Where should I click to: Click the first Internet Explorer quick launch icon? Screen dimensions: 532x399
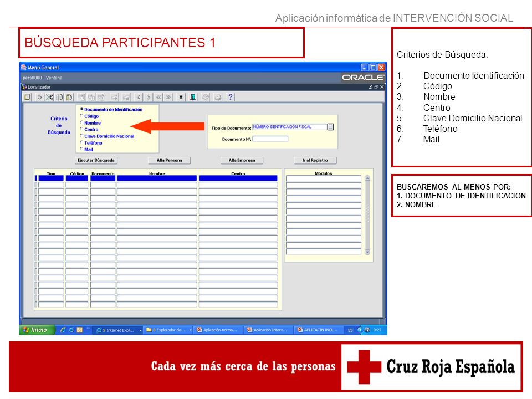pyautogui.click(x=63, y=330)
